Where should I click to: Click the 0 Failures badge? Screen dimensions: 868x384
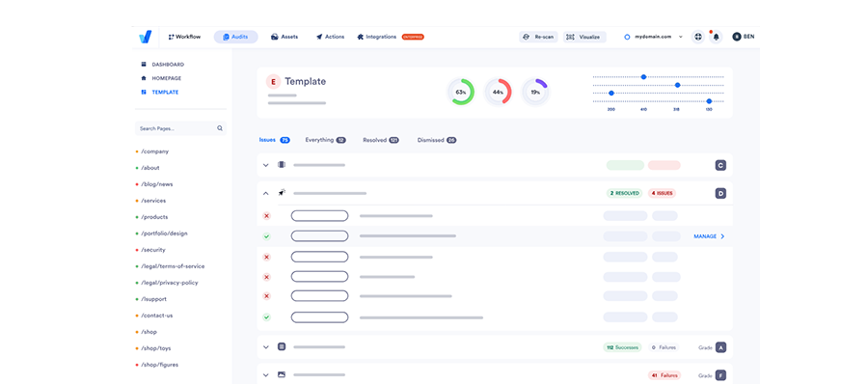point(664,347)
